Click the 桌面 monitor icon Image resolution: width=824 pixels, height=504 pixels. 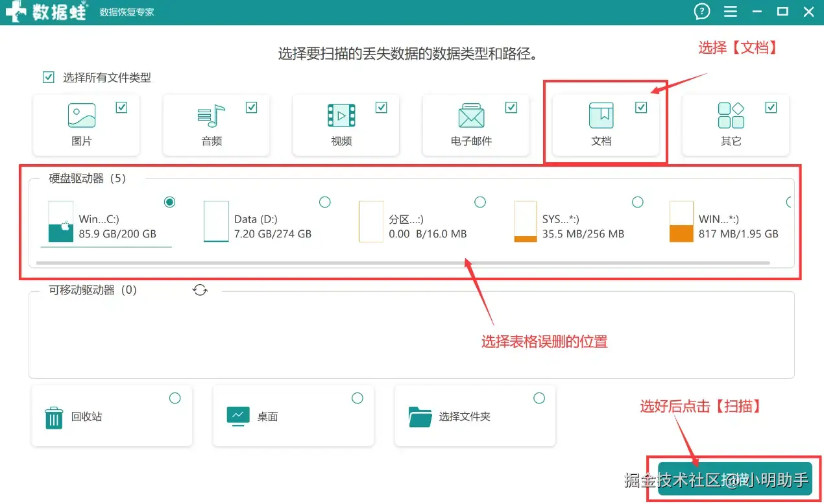pos(238,416)
